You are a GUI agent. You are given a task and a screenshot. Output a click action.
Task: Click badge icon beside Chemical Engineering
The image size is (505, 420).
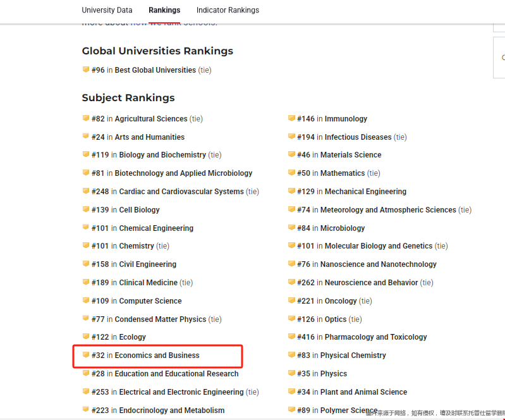point(86,228)
